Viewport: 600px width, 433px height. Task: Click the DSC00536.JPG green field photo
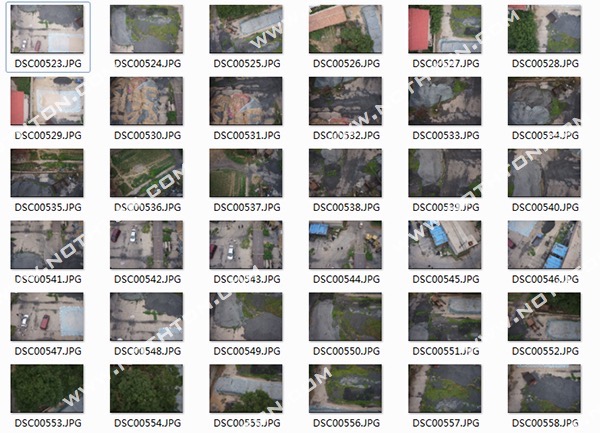point(147,173)
